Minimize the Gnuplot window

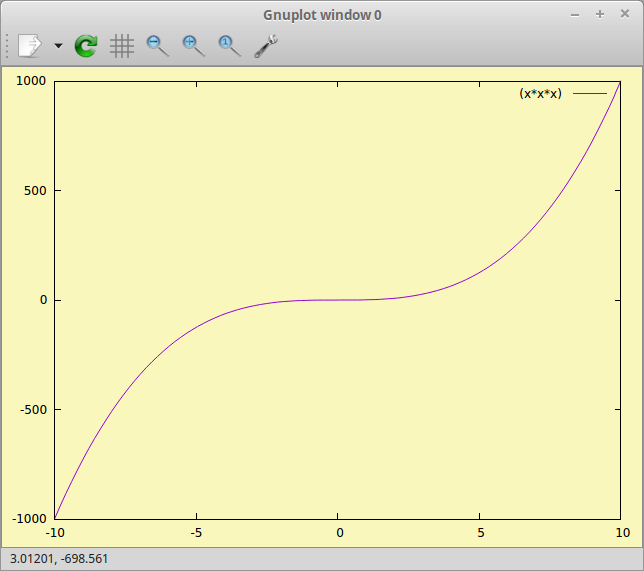tap(574, 15)
